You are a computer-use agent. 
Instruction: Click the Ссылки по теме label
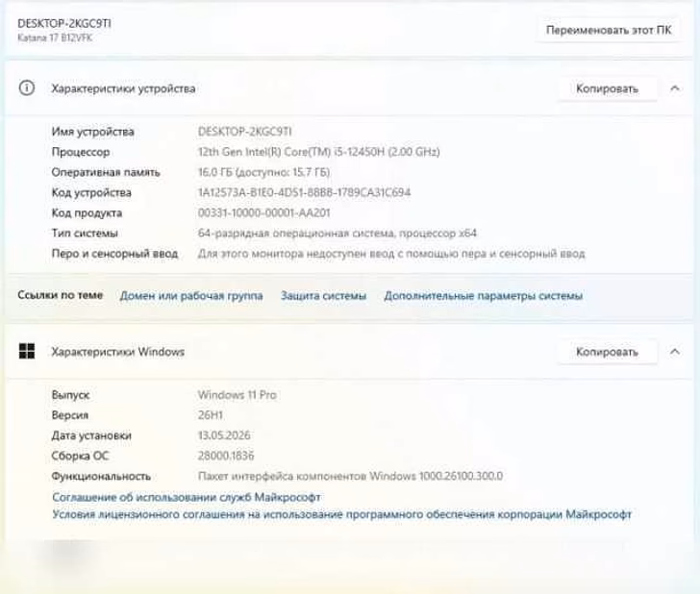click(61, 295)
